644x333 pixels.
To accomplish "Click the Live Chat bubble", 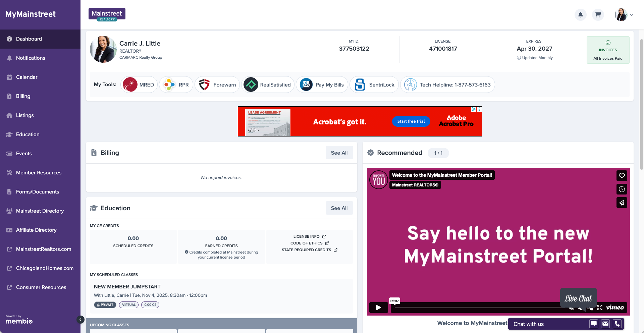I will click(x=578, y=298).
